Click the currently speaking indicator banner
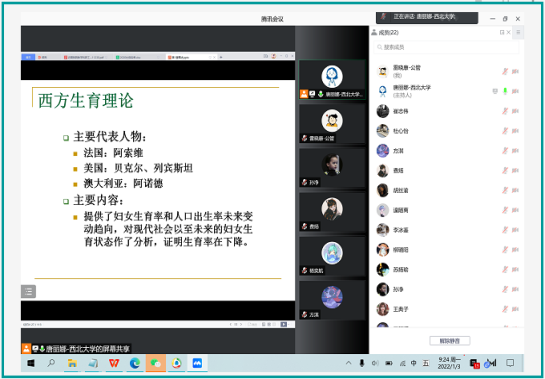545x379 pixels. click(427, 17)
